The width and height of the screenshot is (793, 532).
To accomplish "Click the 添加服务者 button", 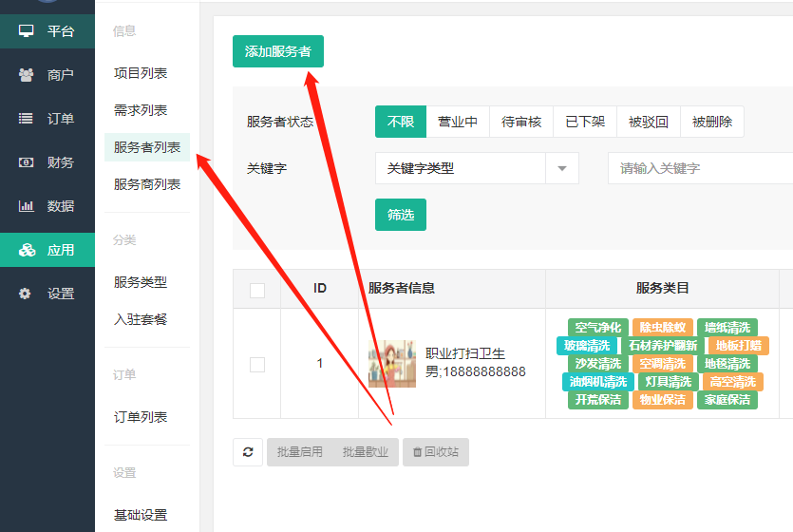I will (x=278, y=51).
